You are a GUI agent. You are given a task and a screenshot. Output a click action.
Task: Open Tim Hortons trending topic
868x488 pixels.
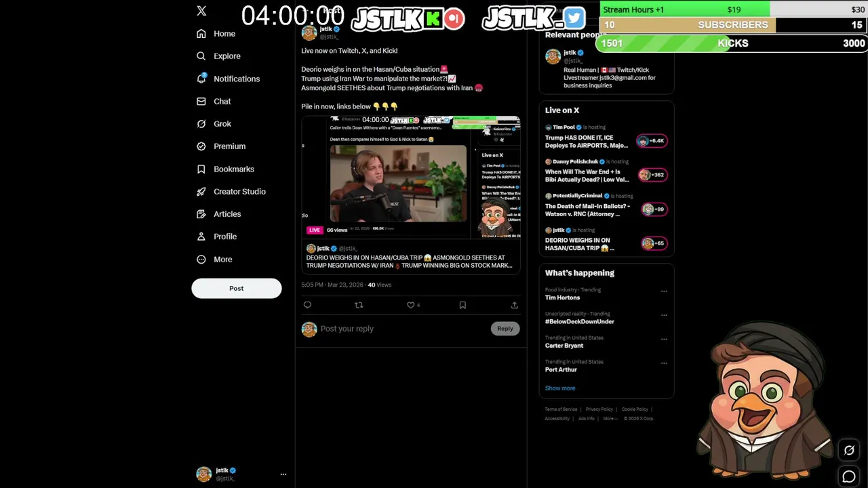pos(563,298)
